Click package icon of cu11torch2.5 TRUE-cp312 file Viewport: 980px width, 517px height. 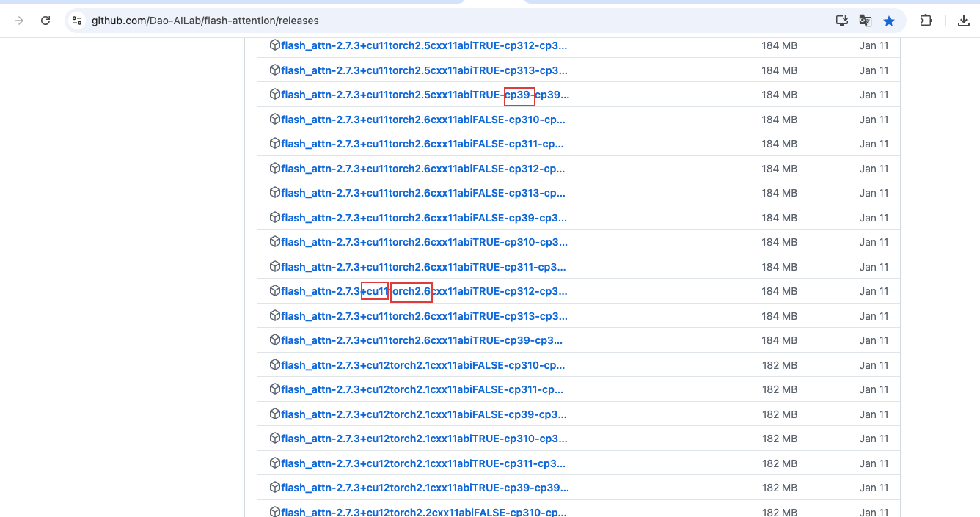[x=275, y=45]
